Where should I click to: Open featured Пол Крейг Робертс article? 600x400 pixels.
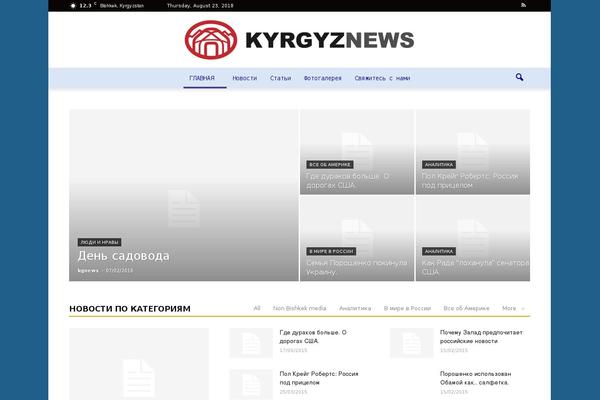tap(470, 181)
